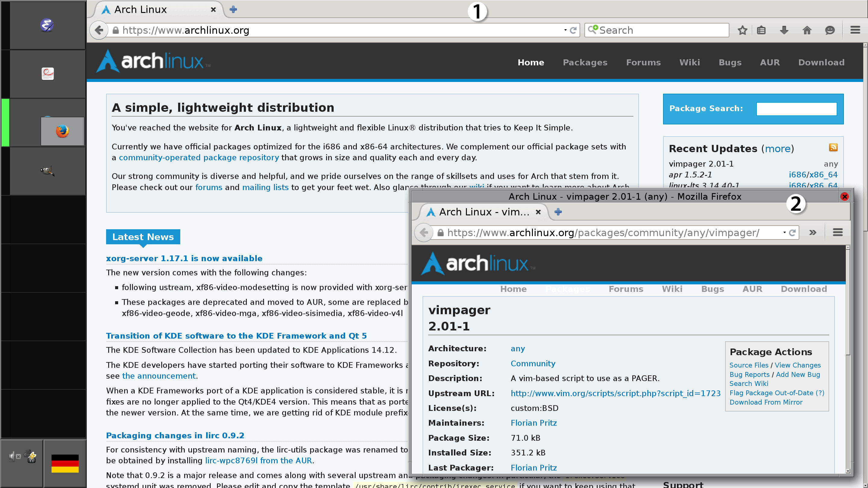Click the bookmark star icon
This screenshot has width=868, height=488.
(x=742, y=30)
